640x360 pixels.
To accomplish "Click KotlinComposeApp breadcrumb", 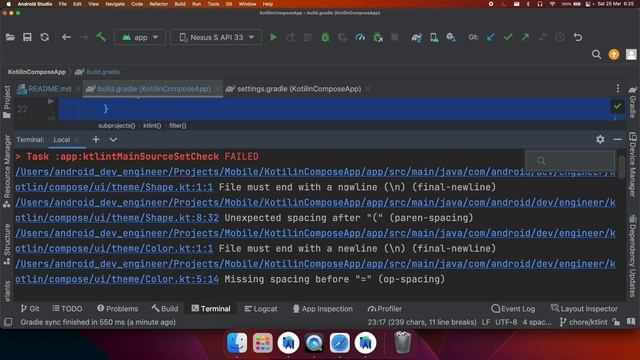I will pos(37,72).
